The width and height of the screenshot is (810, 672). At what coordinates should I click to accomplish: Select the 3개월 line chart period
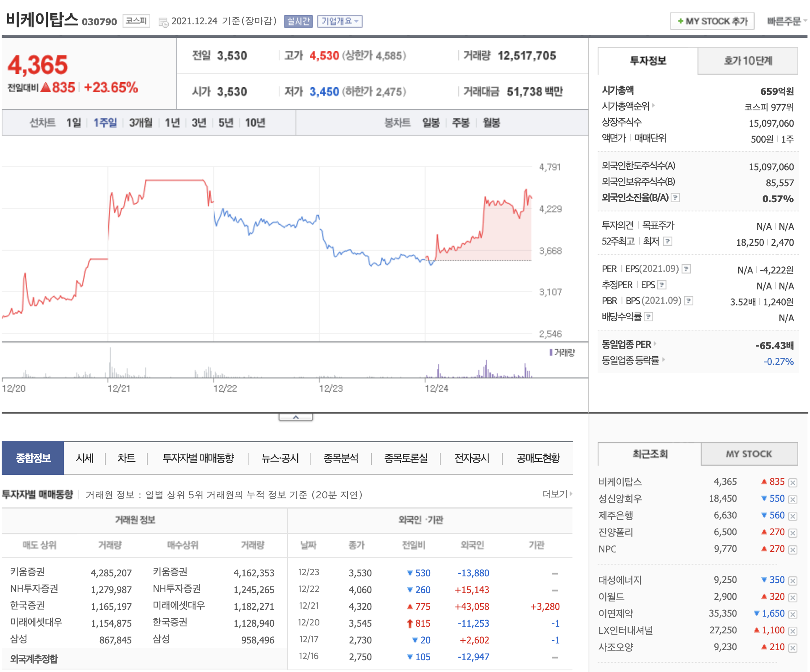[141, 123]
